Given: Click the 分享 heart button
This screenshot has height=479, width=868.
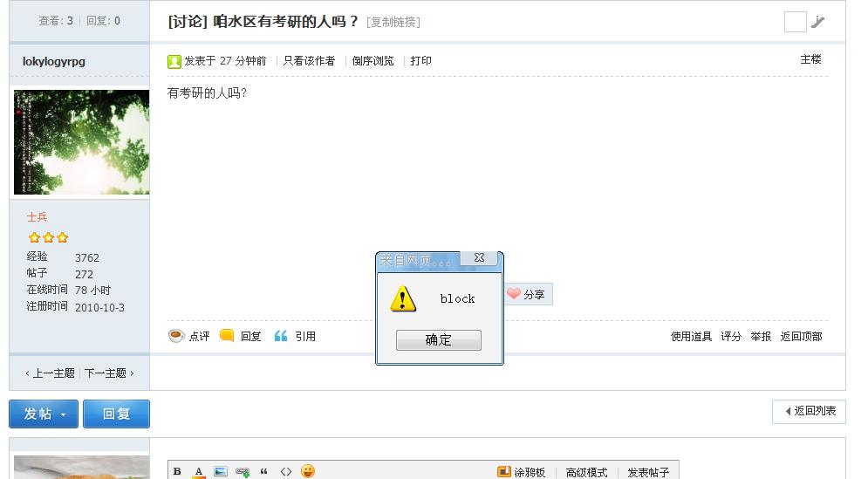Looking at the screenshot, I should point(529,295).
